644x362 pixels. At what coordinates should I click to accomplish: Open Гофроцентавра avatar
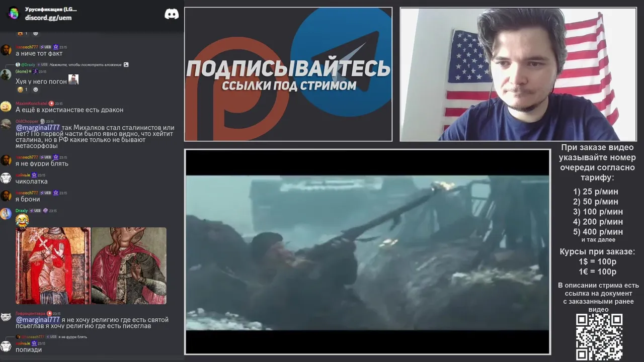(6, 317)
